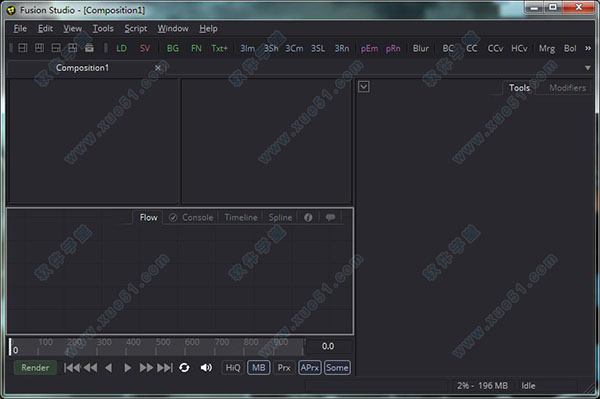This screenshot has width=600, height=399.
Task: Open the info tab icon
Action: tap(308, 217)
